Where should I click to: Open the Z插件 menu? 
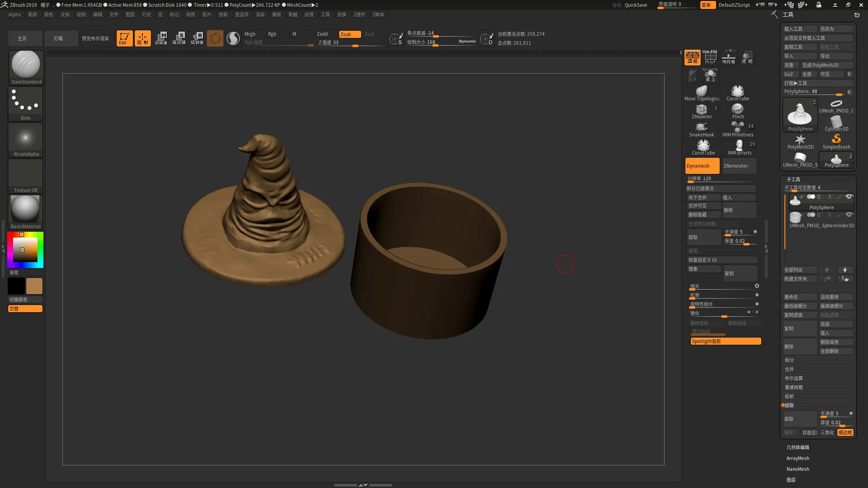pyautogui.click(x=359, y=14)
